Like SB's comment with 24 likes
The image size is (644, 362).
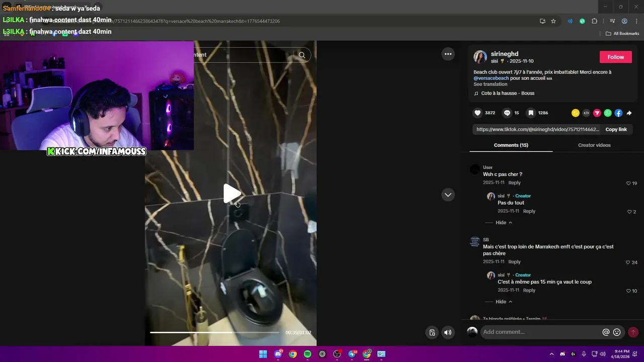tap(628, 262)
